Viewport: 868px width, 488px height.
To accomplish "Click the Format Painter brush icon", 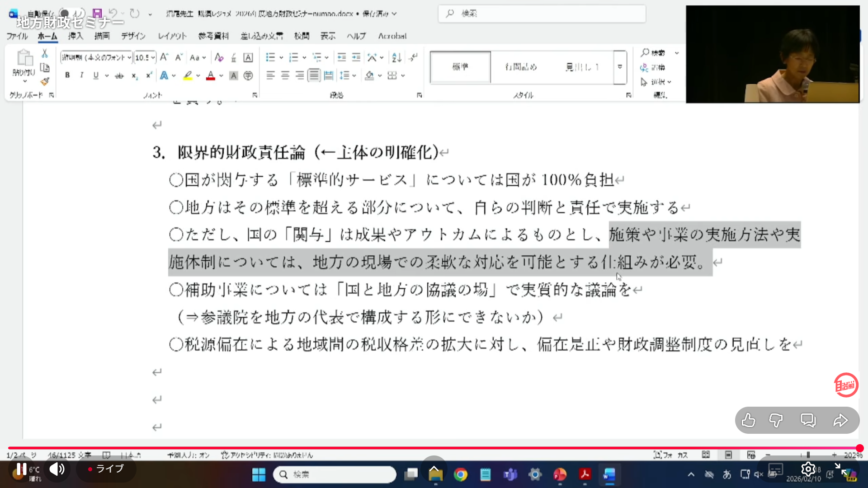I will (44, 82).
